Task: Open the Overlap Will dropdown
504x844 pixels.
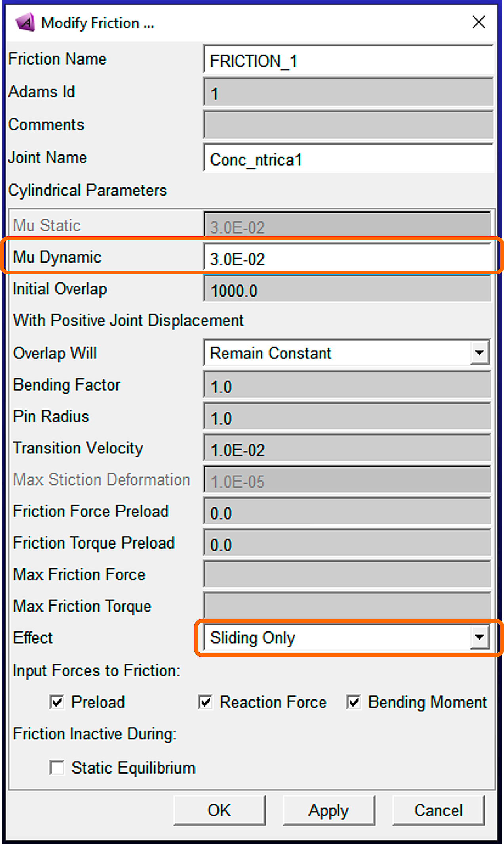Action: tap(479, 352)
